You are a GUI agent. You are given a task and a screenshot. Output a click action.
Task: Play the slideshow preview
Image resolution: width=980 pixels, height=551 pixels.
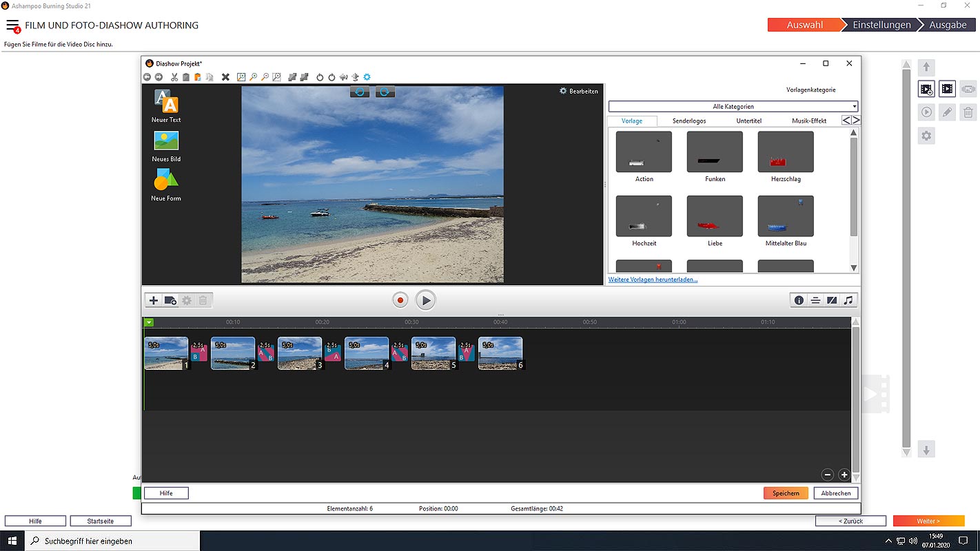pos(425,300)
